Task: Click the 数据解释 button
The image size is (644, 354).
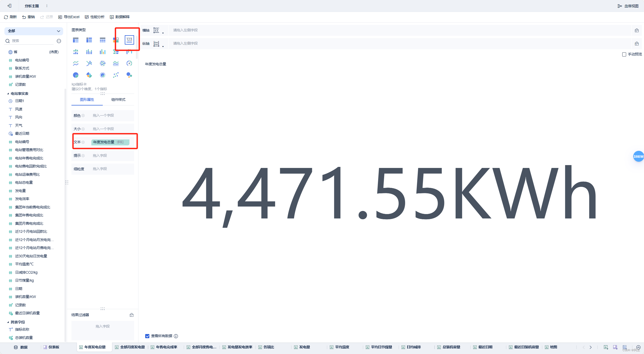Action: tap(120, 17)
